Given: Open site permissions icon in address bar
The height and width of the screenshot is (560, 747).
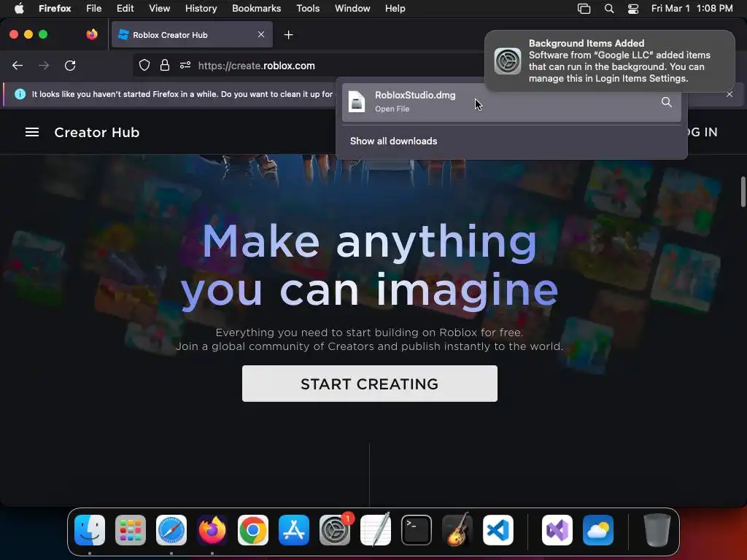Looking at the screenshot, I should point(185,65).
